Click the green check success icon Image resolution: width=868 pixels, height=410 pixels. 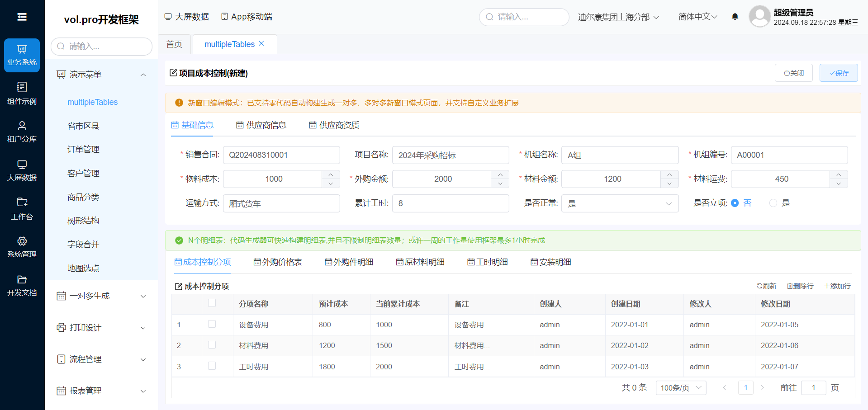(x=179, y=240)
